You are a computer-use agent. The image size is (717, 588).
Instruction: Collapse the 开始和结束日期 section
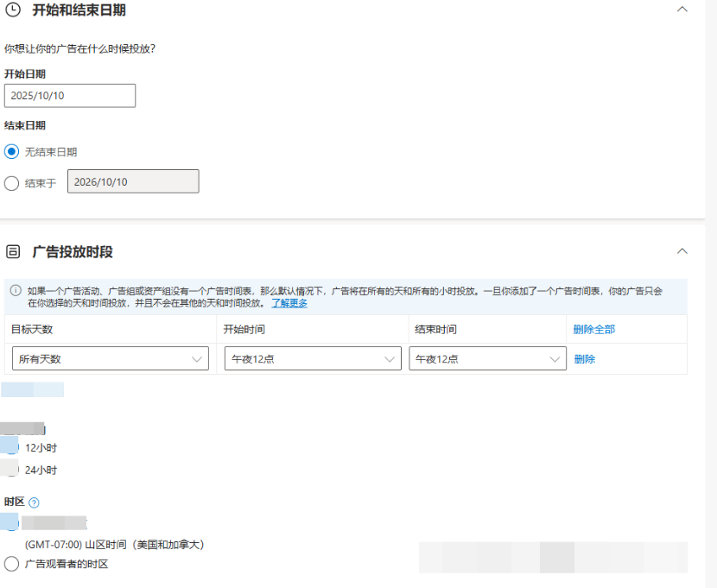pos(682,9)
